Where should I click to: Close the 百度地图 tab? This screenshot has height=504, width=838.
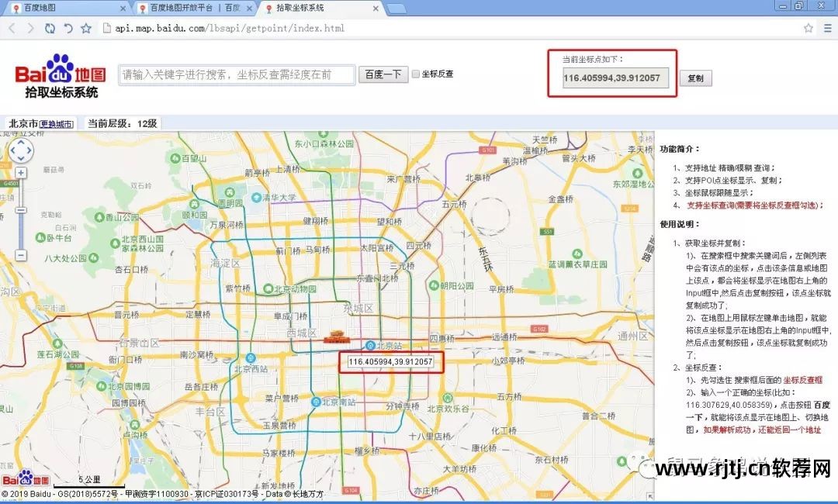pyautogui.click(x=123, y=9)
